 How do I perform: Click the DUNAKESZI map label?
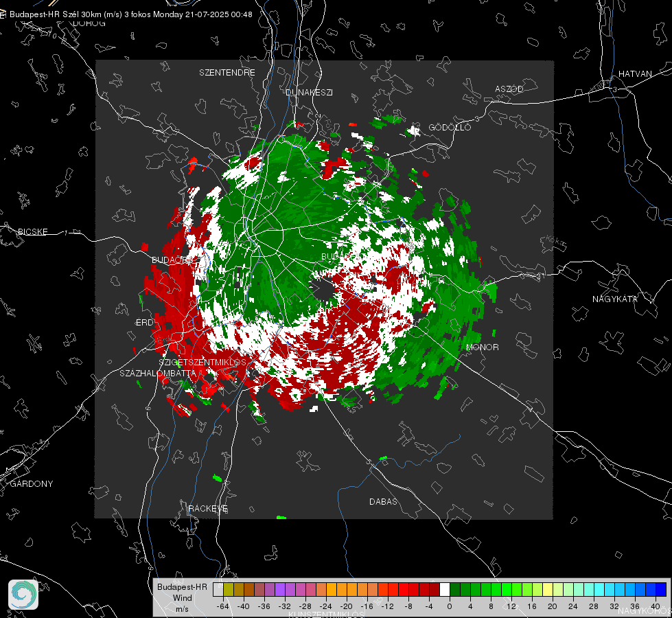tap(309, 92)
